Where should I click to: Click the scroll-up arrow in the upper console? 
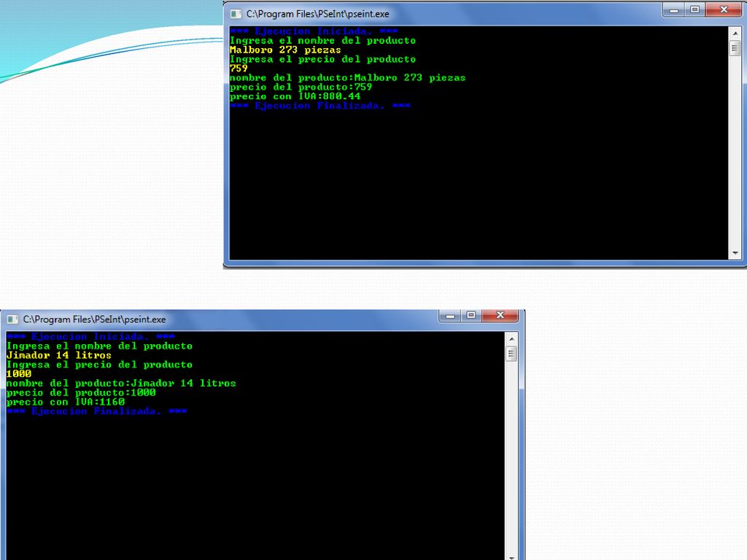click(735, 34)
